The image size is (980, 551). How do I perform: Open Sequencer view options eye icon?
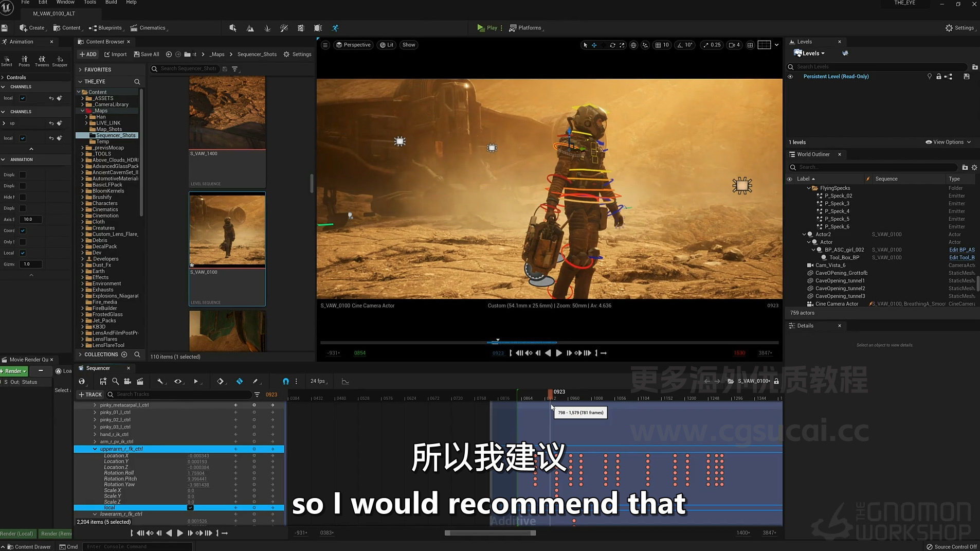tap(178, 381)
